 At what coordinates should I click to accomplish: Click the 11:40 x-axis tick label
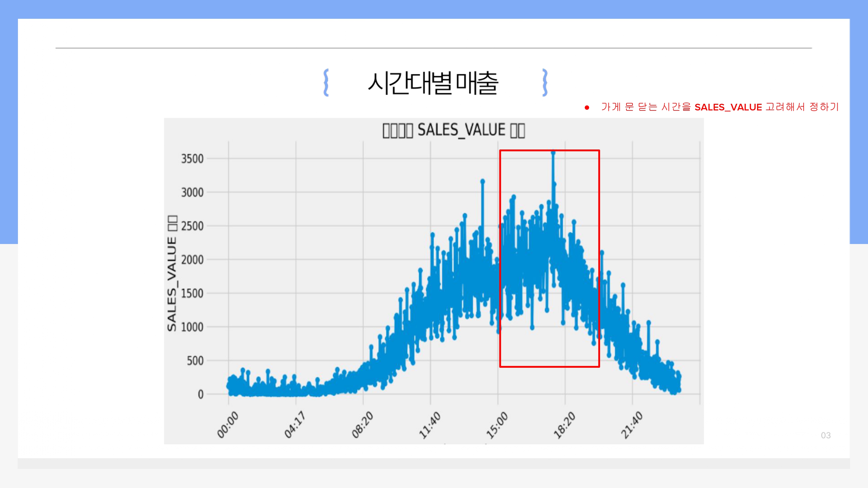429,425
